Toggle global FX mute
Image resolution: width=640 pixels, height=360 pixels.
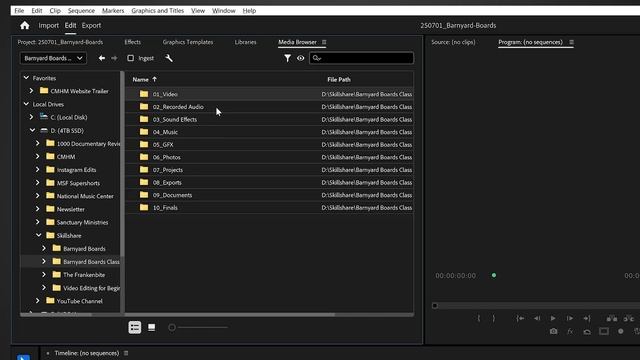pyautogui.click(x=570, y=331)
